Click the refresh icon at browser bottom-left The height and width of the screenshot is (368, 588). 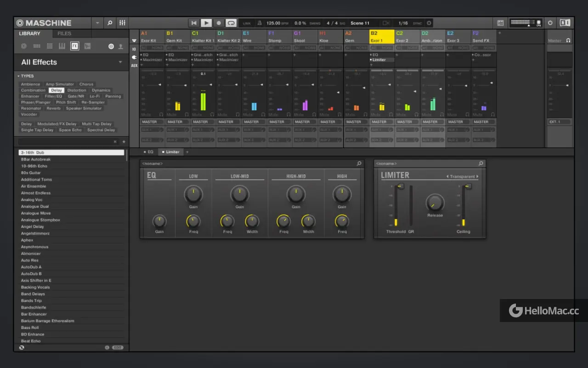point(22,347)
